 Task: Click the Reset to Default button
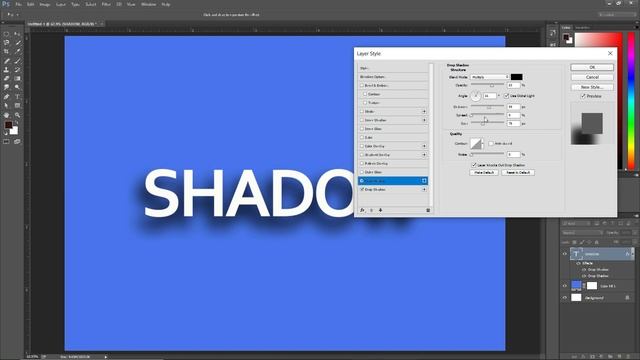[518, 173]
